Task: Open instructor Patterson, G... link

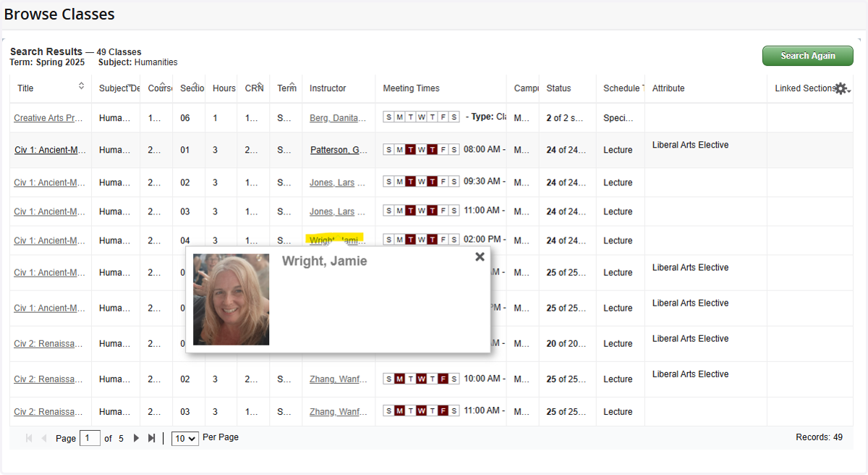Action: click(339, 150)
